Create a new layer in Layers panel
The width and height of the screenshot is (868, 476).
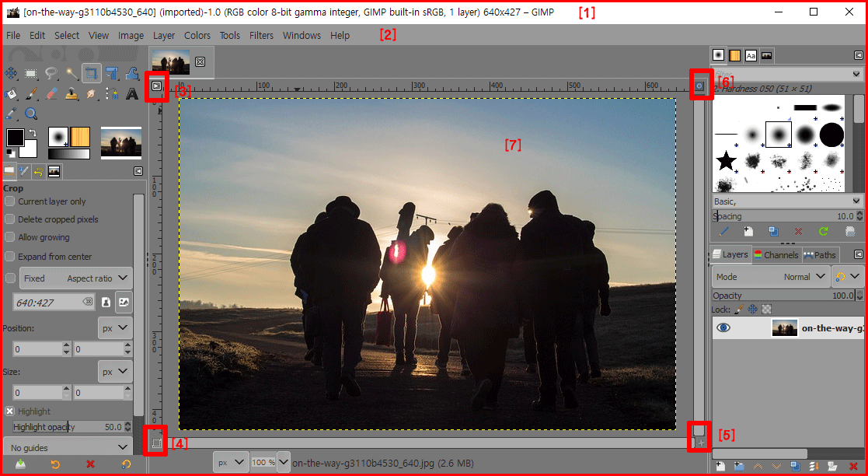720,466
